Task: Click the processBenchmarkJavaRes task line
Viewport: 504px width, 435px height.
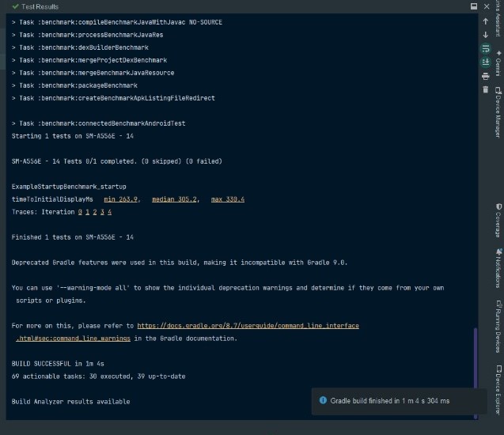Action: (x=87, y=35)
